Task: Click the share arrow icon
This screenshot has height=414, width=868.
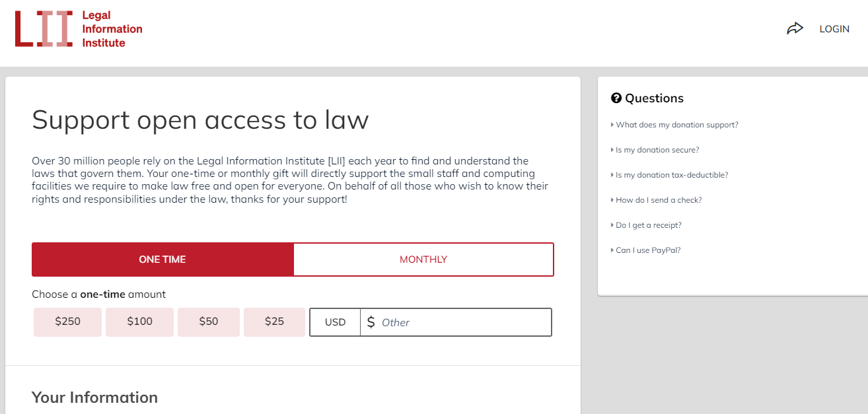Action: [x=795, y=28]
